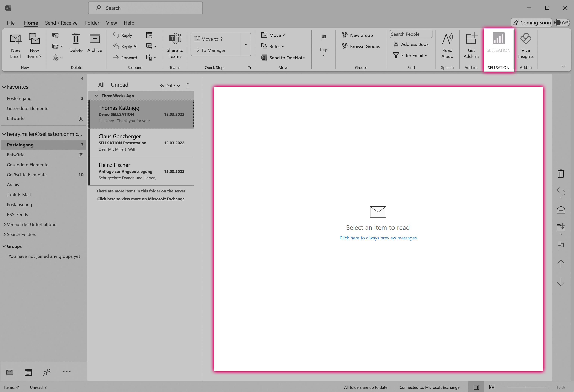Expand Verlauf der Unterhaltung folder
This screenshot has width=574, height=392.
click(4, 224)
